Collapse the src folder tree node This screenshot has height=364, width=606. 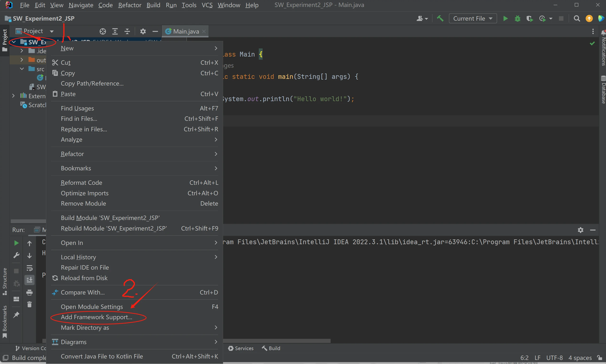point(22,69)
